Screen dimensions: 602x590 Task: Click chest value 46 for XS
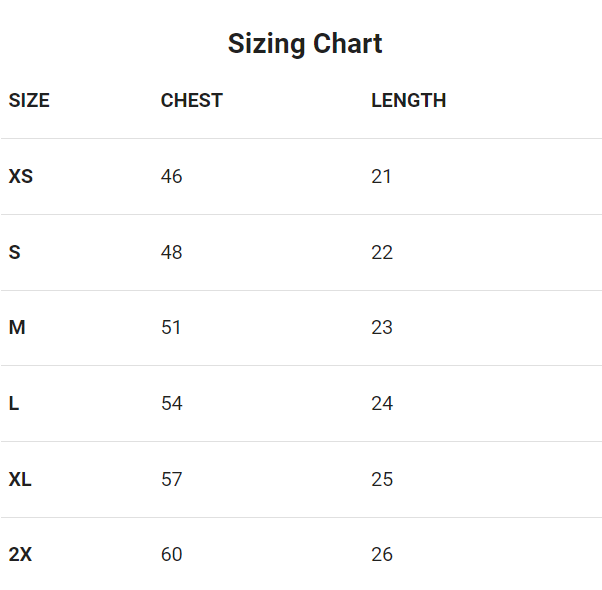coord(172,177)
